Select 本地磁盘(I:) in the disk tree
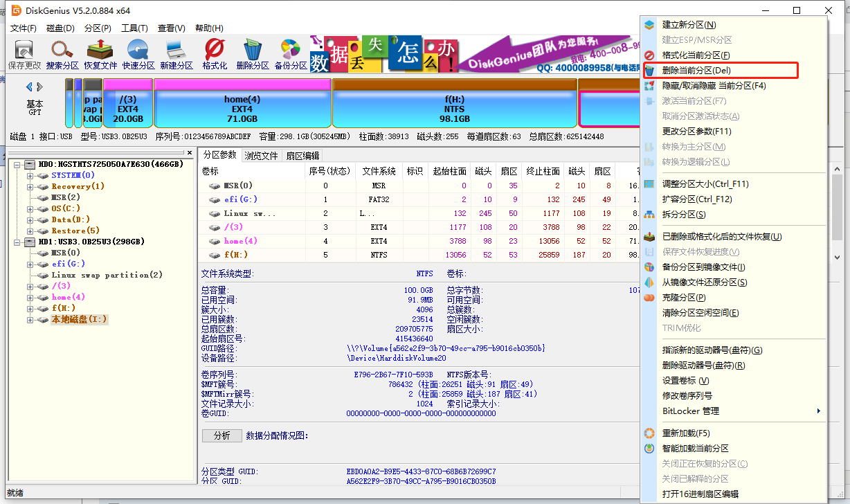This screenshot has width=850, height=504. click(80, 320)
